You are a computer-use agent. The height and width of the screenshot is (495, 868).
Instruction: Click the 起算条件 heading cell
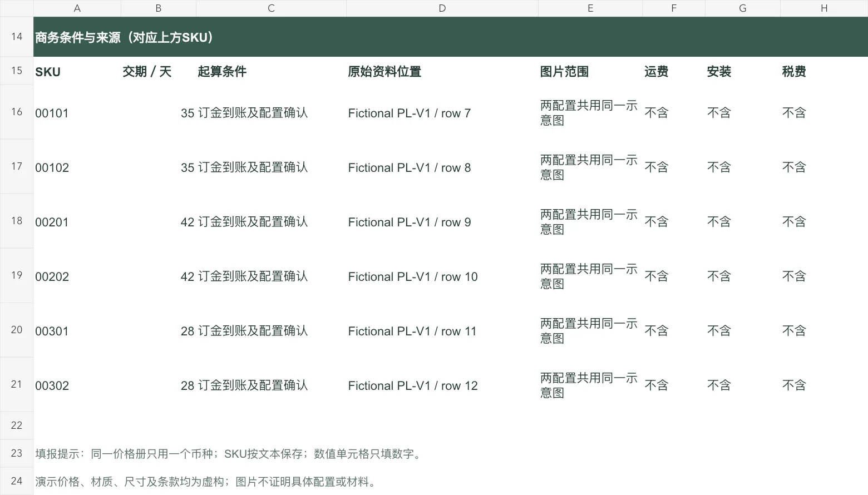tap(271, 71)
